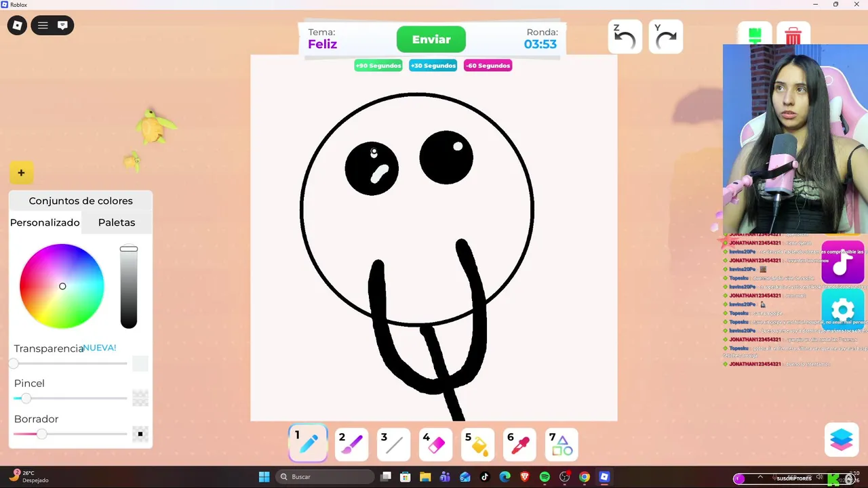Open the layers panel icon
The width and height of the screenshot is (868, 488).
pyautogui.click(x=842, y=439)
